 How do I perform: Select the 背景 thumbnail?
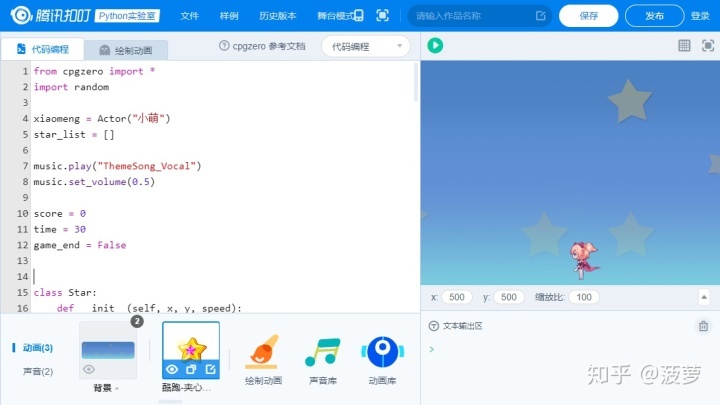tap(108, 350)
